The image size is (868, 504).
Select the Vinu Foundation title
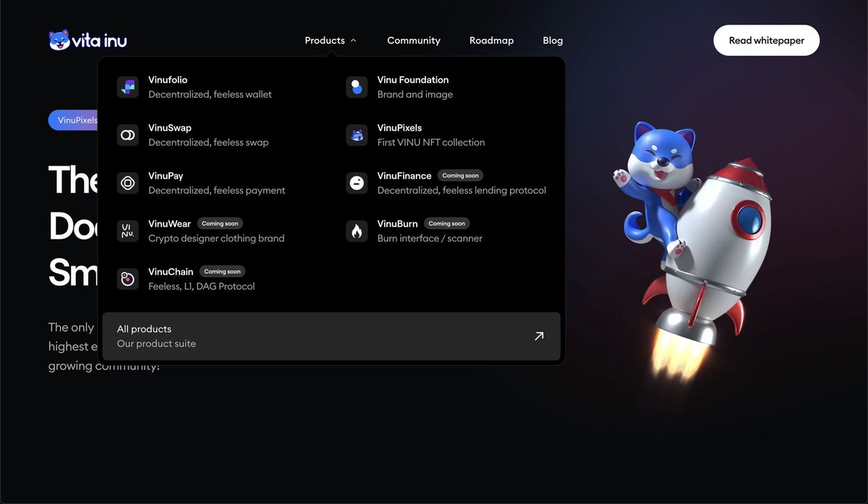[x=413, y=80]
